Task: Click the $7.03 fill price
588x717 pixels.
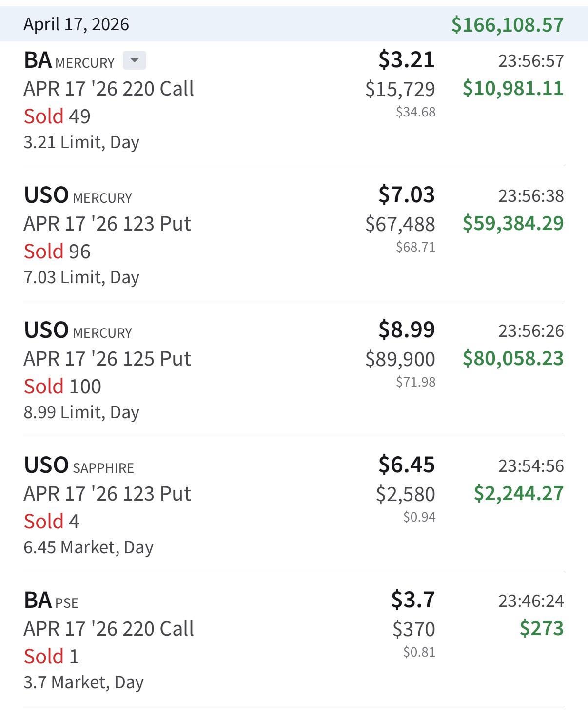Action: (x=406, y=194)
